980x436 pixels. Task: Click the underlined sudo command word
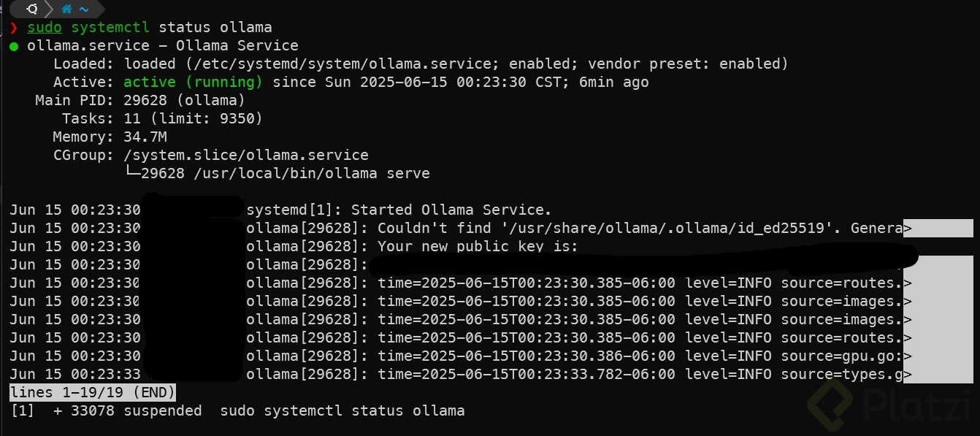point(45,28)
